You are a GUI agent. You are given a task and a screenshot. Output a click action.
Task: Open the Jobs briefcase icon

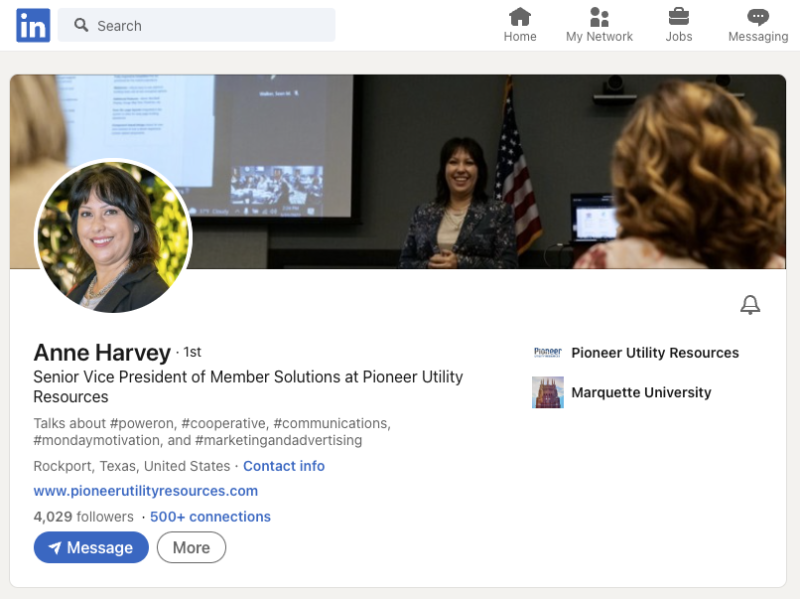point(679,17)
